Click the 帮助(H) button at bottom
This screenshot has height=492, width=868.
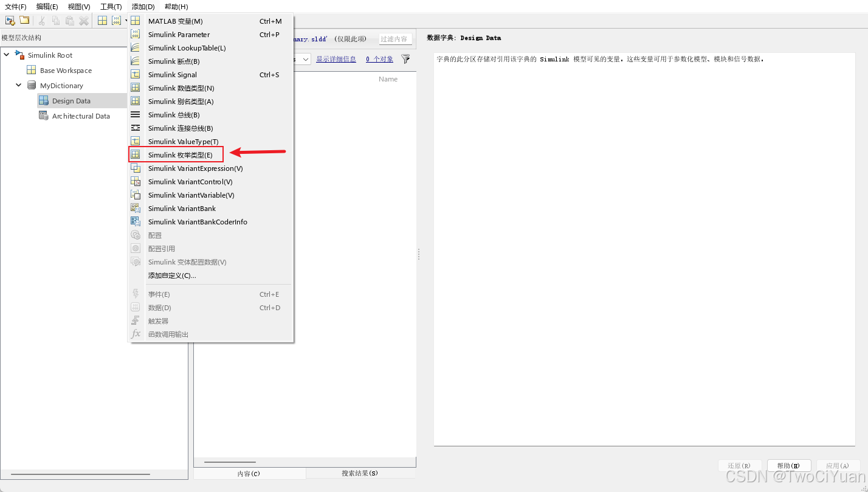tap(789, 465)
